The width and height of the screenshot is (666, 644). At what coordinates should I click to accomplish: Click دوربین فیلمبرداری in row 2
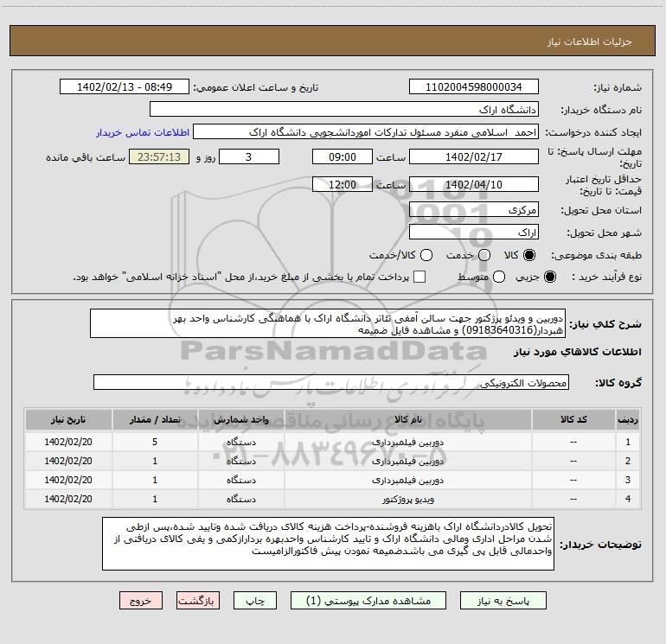(407, 461)
